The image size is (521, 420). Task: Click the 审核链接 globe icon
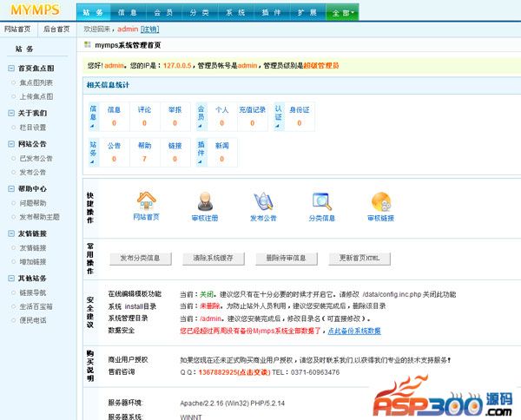(380, 201)
